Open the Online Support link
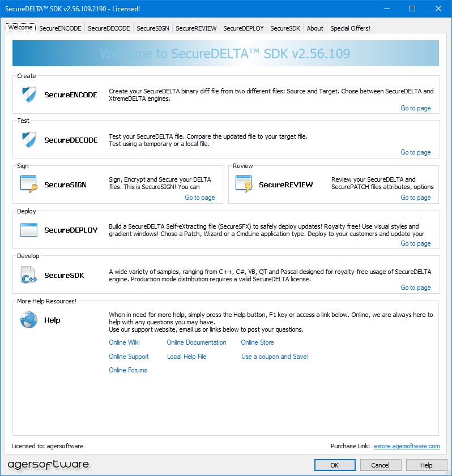The image size is (452, 476). [x=129, y=357]
